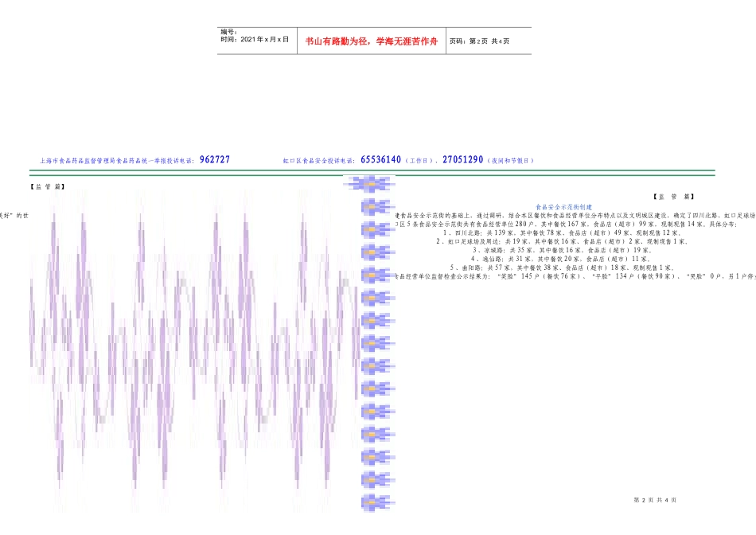Click the header '页码:第2页 共4页'
The width and height of the screenshot is (756, 535).
(x=479, y=41)
